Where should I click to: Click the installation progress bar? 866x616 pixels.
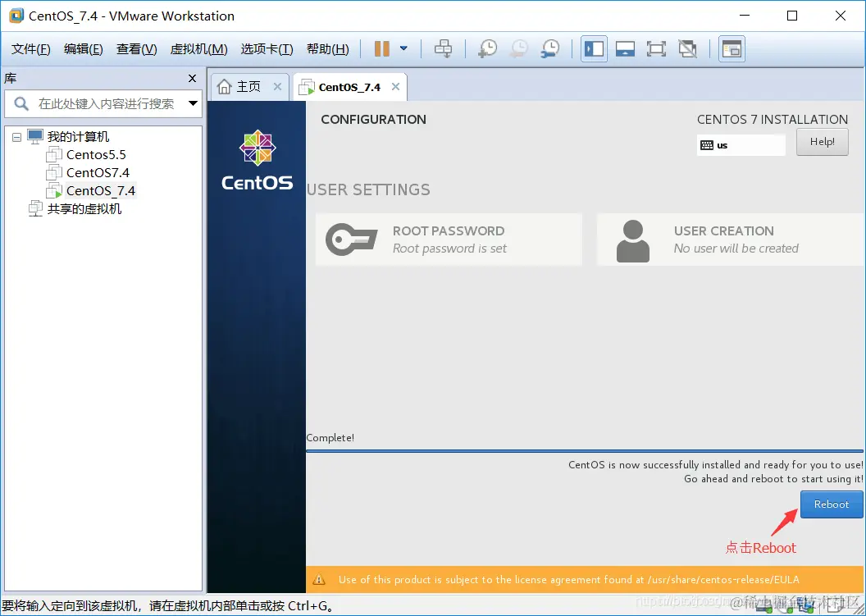point(585,451)
